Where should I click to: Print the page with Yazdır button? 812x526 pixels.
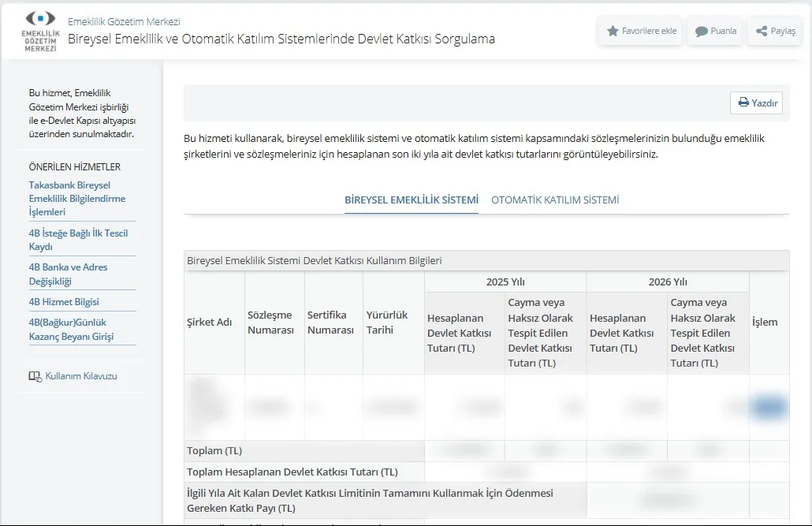[756, 103]
